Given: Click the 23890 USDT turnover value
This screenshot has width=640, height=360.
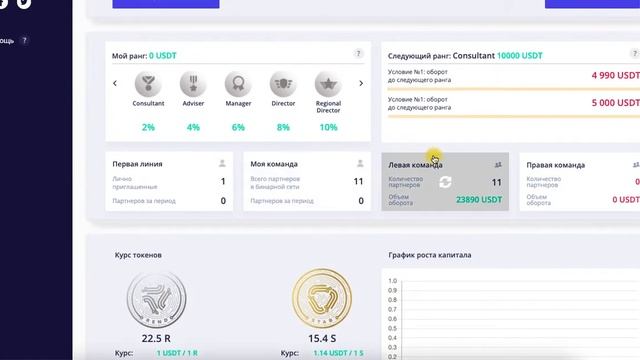Looking at the screenshot, I should (x=479, y=200).
